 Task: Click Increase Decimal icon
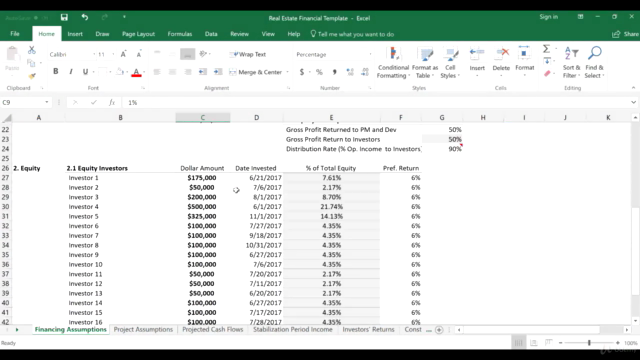pos(350,72)
